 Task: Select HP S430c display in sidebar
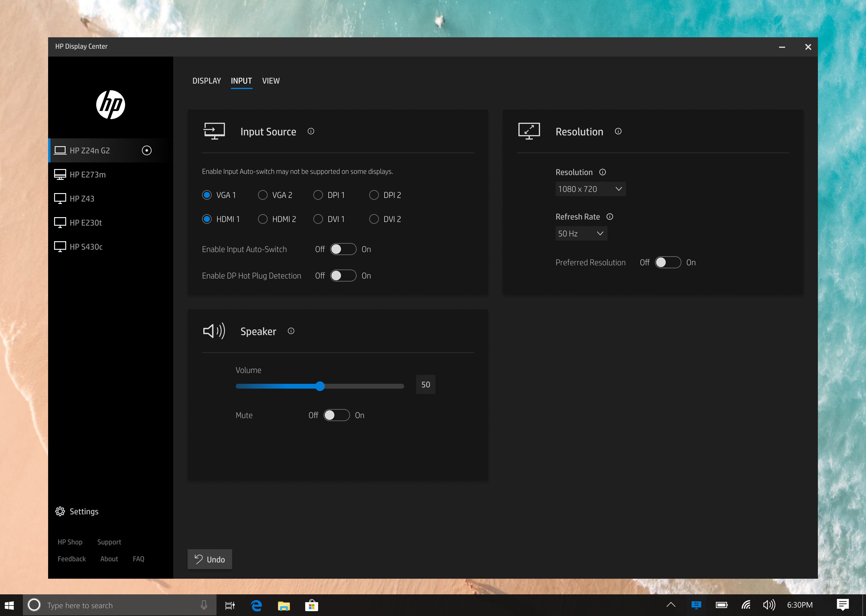(110, 247)
